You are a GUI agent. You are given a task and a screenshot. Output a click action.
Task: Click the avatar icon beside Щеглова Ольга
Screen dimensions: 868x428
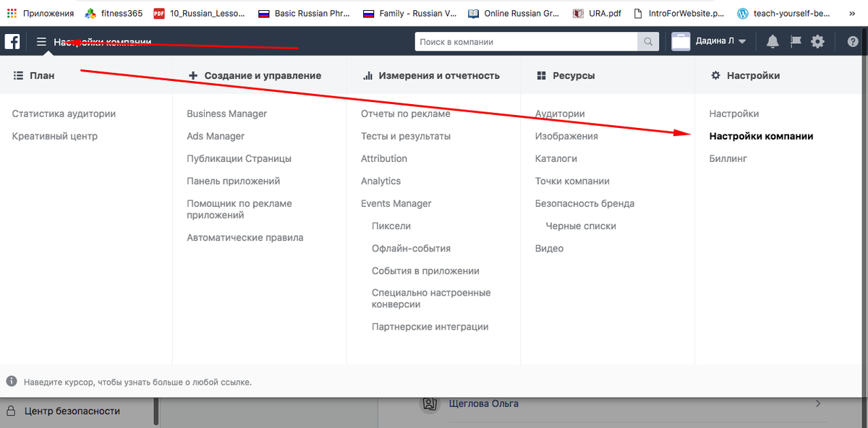(430, 403)
